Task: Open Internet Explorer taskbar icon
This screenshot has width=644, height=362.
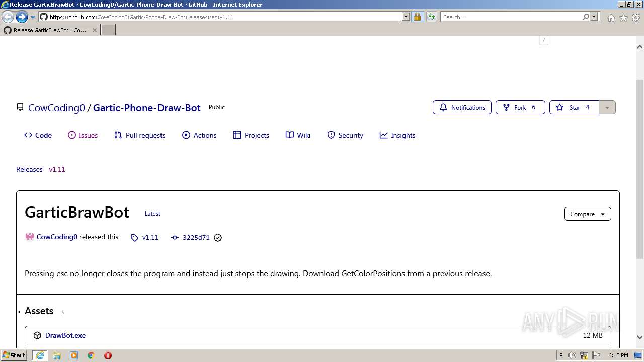Action: (x=40, y=355)
